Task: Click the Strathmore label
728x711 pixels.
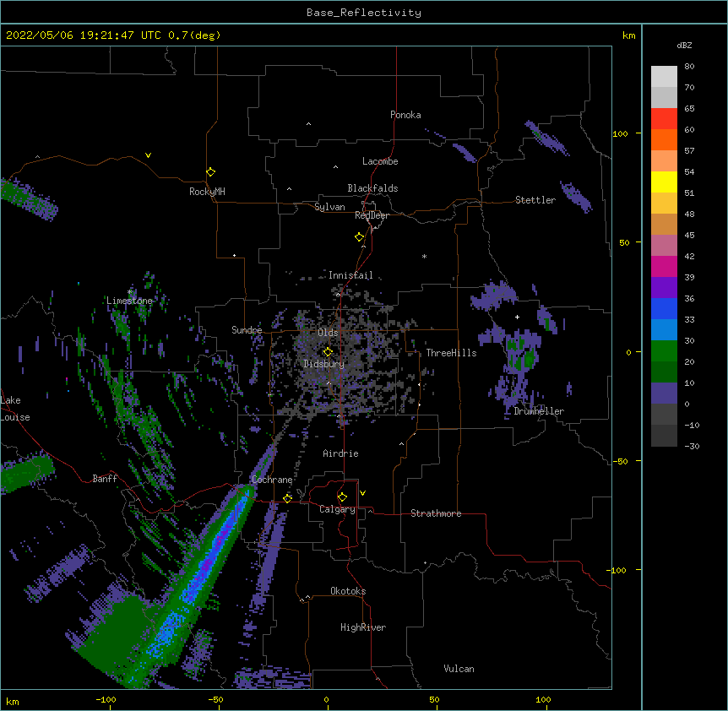Action: [436, 513]
